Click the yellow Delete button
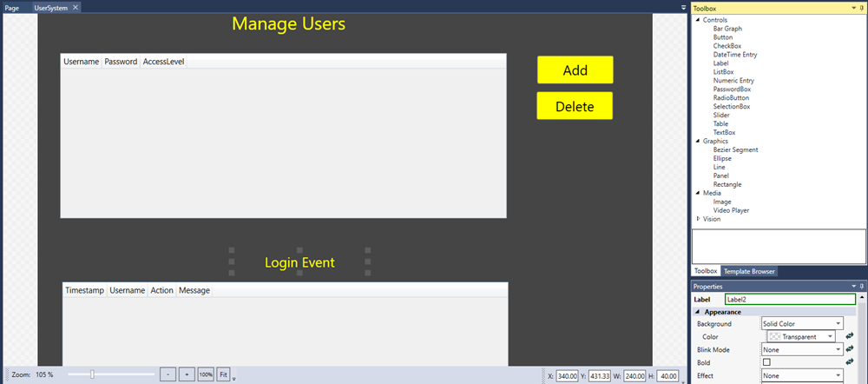The image size is (868, 384). [x=575, y=106]
